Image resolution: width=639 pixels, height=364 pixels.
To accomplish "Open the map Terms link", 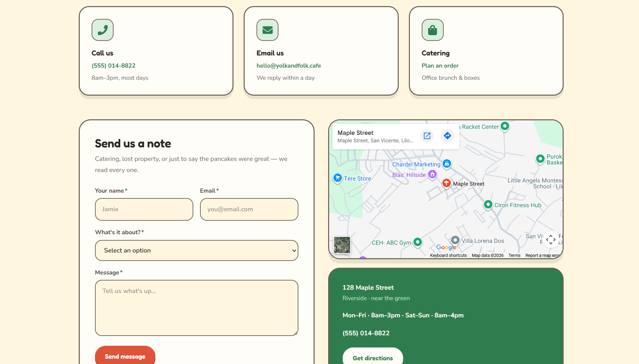I will pos(514,256).
